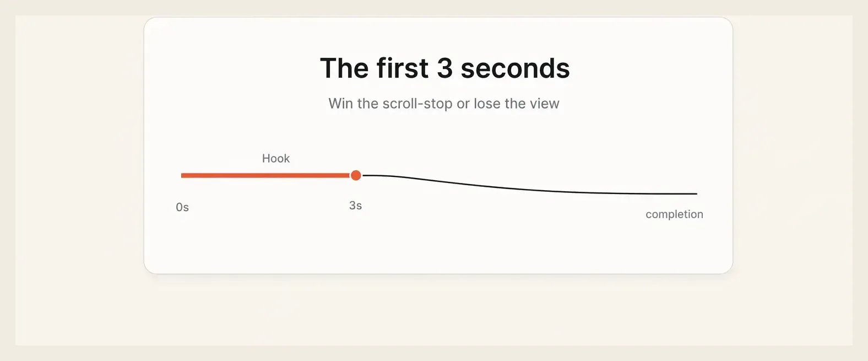Select the word "The" in the heading
This screenshot has height=361, width=868.
(x=344, y=68)
